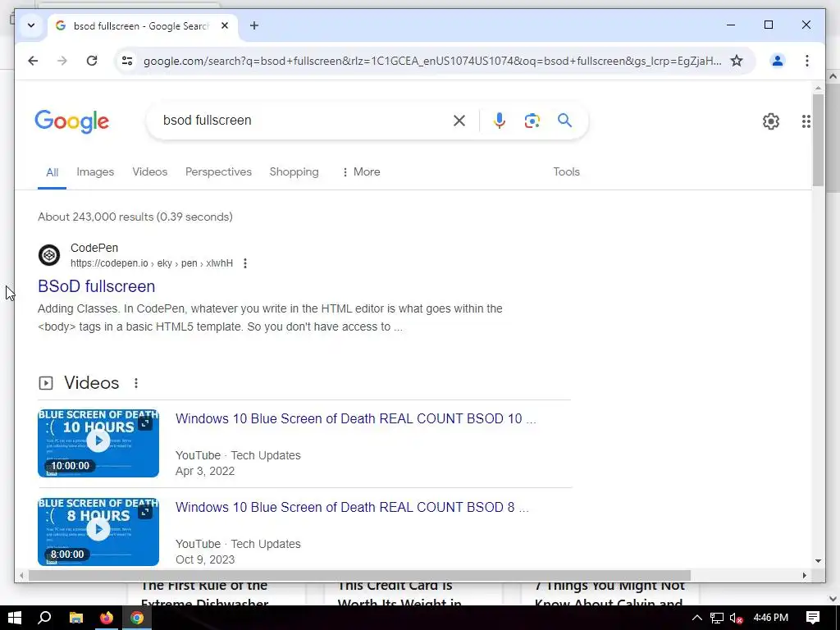The image size is (840, 630).
Task: Open the BSoD fullscreen link
Action: tap(97, 286)
